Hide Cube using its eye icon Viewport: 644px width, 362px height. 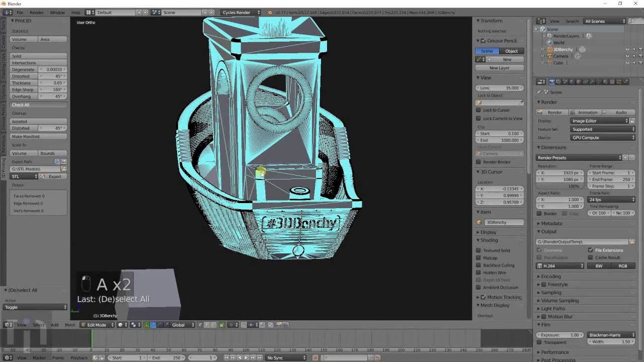tap(627, 63)
